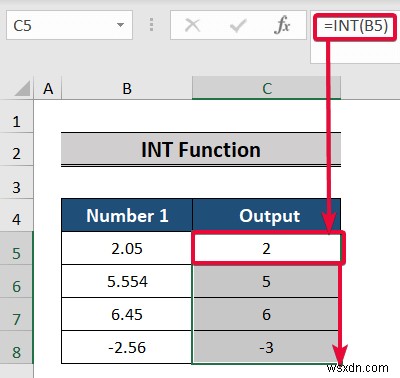The height and width of the screenshot is (378, 400).
Task: Select cell containing 2.05
Action: tap(127, 248)
